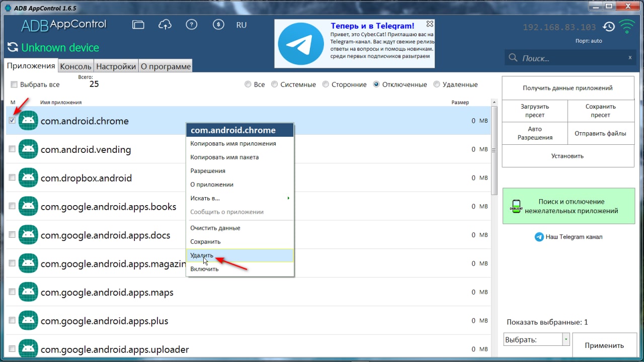Choose Копировать имя пакета menu item
The image size is (644, 362).
tap(240, 157)
